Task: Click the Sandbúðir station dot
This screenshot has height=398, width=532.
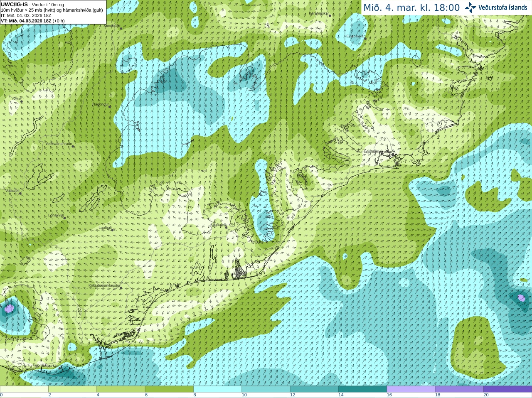Action: [121, 29]
